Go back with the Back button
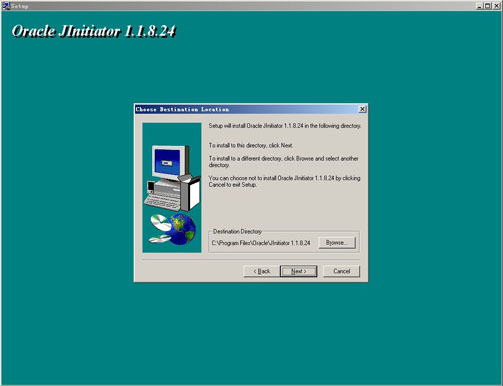 (x=262, y=271)
